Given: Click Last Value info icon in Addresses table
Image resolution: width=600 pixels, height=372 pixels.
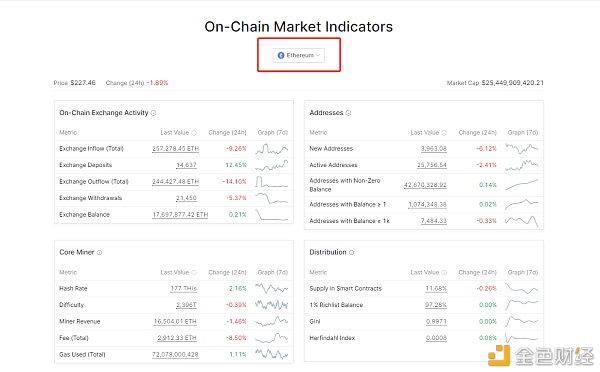Looking at the screenshot, I should pos(444,133).
